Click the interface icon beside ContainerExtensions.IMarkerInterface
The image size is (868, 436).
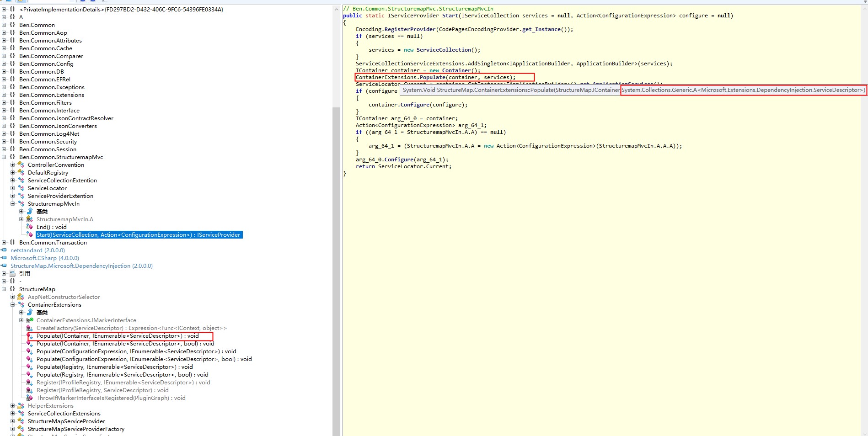point(30,320)
